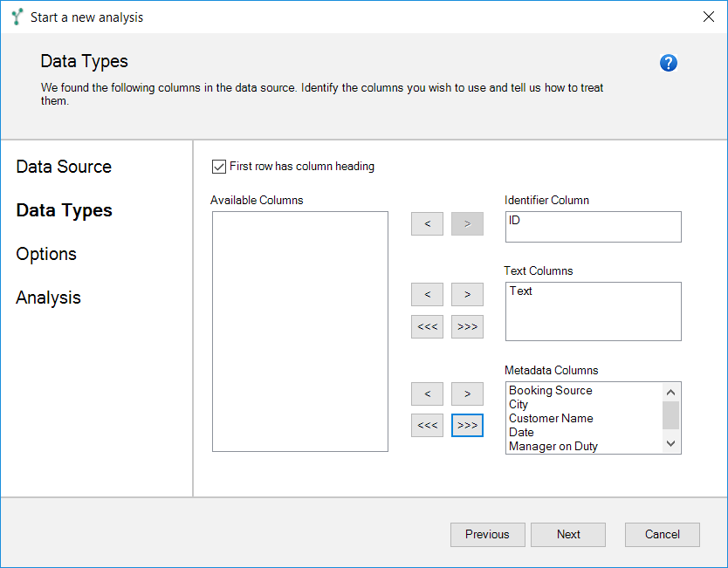Click Text Columns single right arrow button
This screenshot has width=728, height=568.
[x=467, y=294]
